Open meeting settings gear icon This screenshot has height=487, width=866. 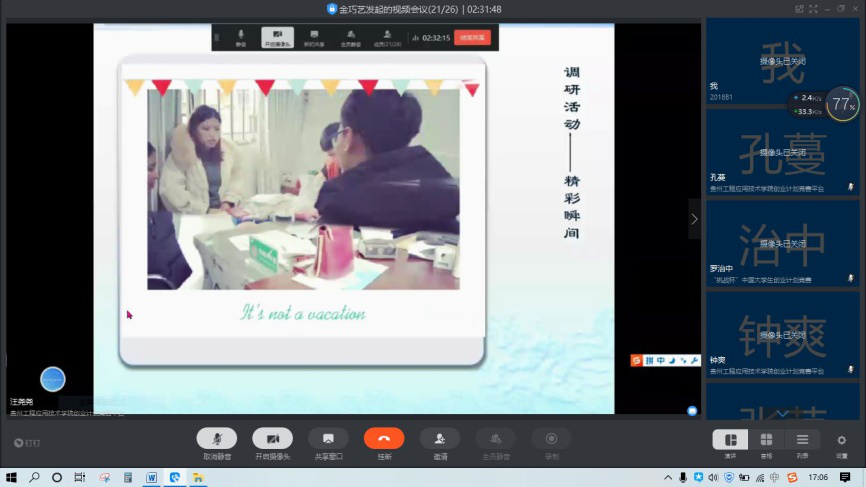[841, 440]
